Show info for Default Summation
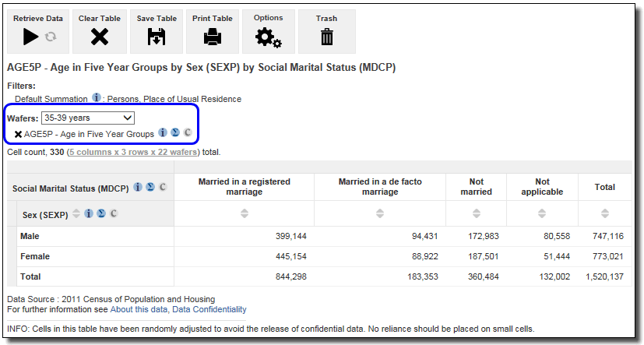644x345 pixels. pos(97,98)
